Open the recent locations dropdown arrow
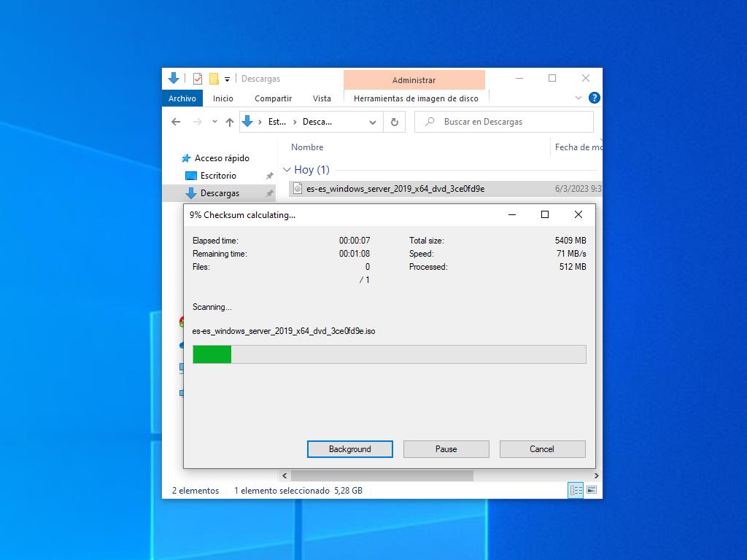Image resolution: width=747 pixels, height=560 pixels. (215, 122)
